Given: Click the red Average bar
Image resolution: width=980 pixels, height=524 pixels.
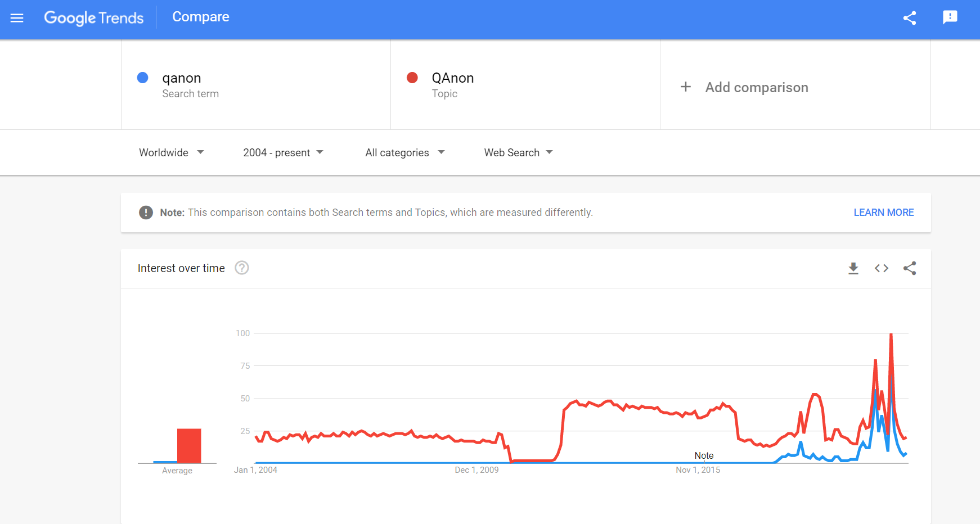Looking at the screenshot, I should pyautogui.click(x=189, y=446).
